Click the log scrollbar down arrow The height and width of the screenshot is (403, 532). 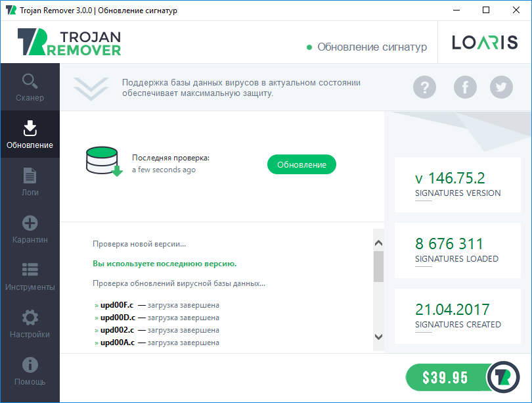coord(379,337)
